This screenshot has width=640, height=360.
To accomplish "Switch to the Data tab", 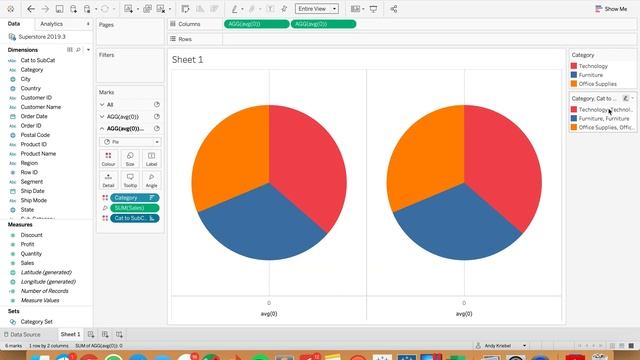I will [14, 24].
